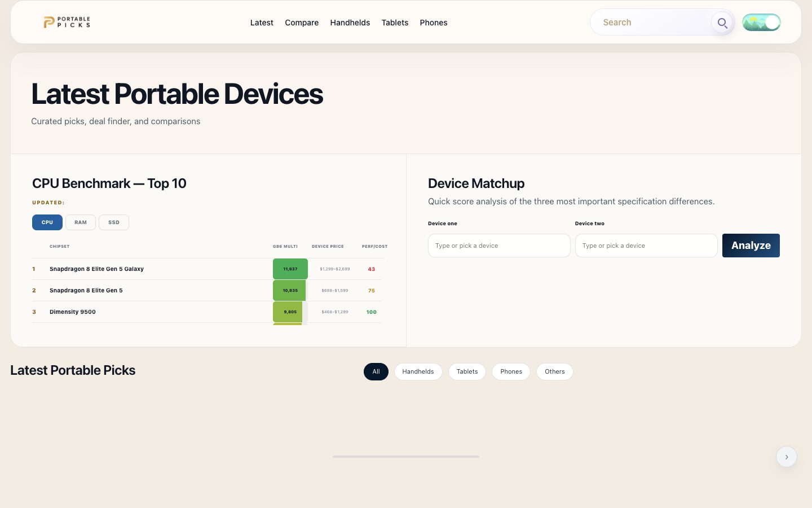
Task: Click the Device one input
Action: 499,246
